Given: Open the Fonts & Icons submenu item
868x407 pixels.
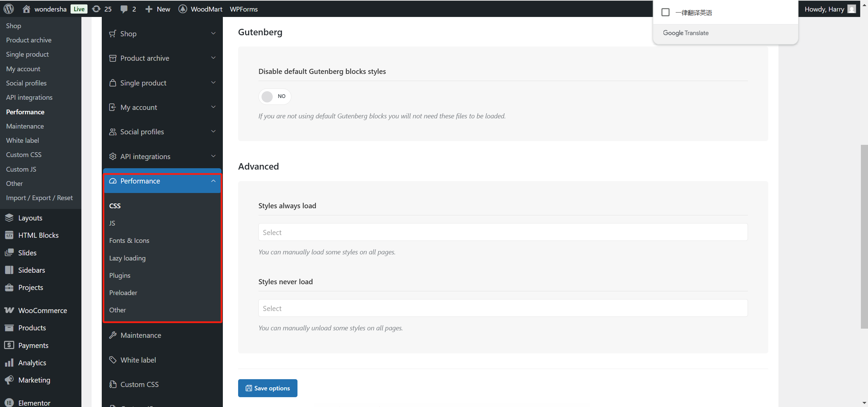Looking at the screenshot, I should click(x=129, y=240).
